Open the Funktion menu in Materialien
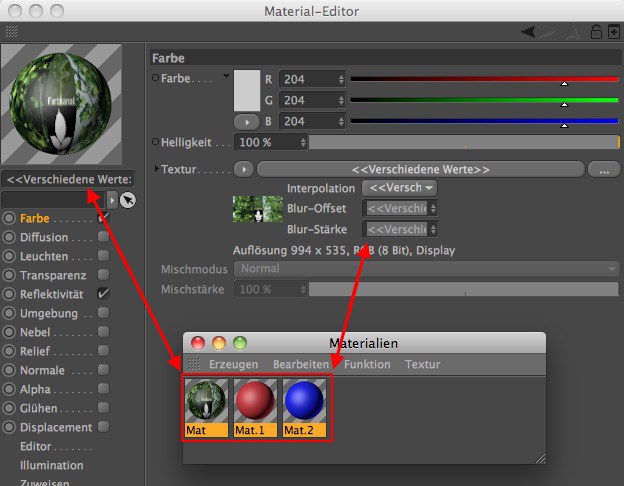This screenshot has height=486, width=624. click(367, 365)
